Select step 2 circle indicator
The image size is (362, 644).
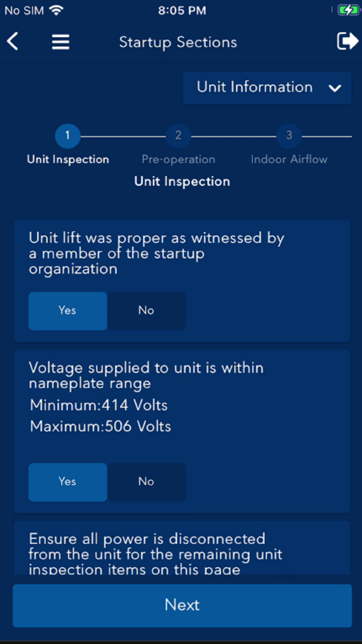[178, 136]
